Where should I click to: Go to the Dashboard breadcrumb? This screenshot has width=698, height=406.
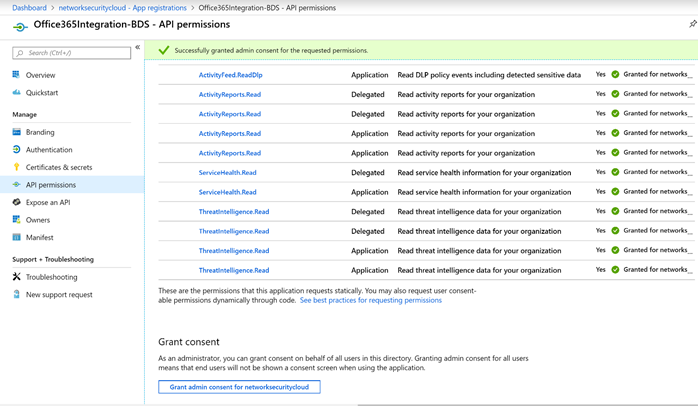coord(29,8)
